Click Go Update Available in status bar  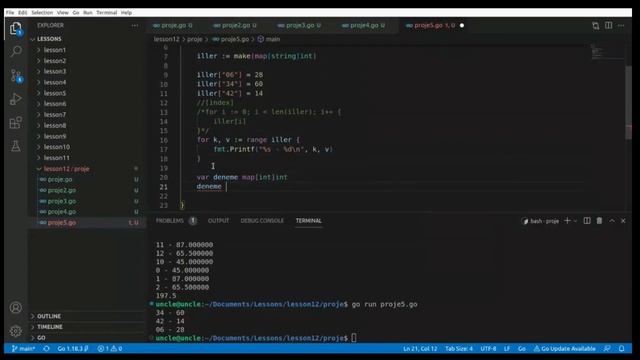coord(564,349)
